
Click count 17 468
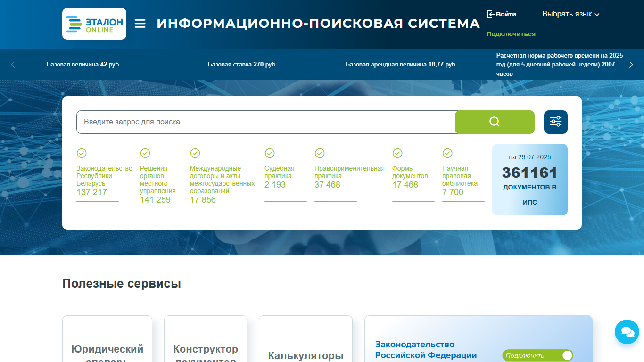405,185
